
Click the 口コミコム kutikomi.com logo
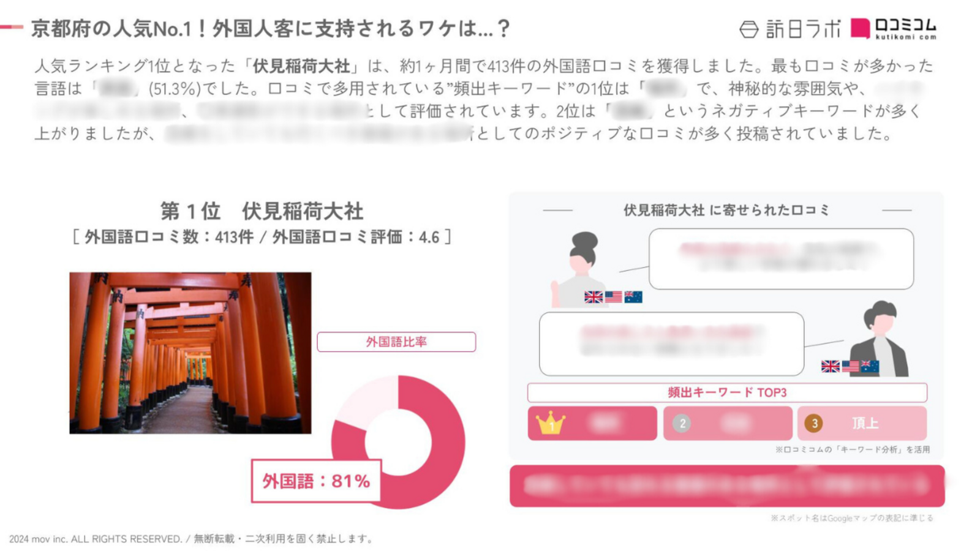tap(894, 29)
